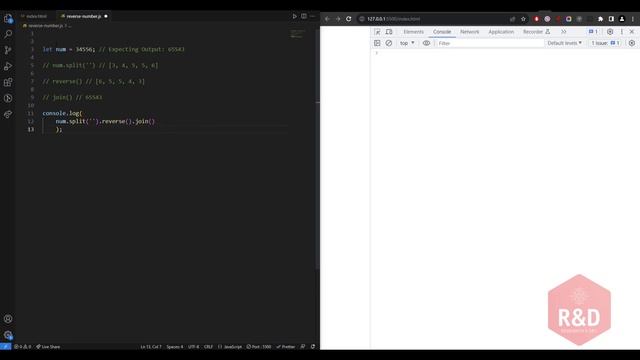Click the Prettier status bar item

pos(286,347)
